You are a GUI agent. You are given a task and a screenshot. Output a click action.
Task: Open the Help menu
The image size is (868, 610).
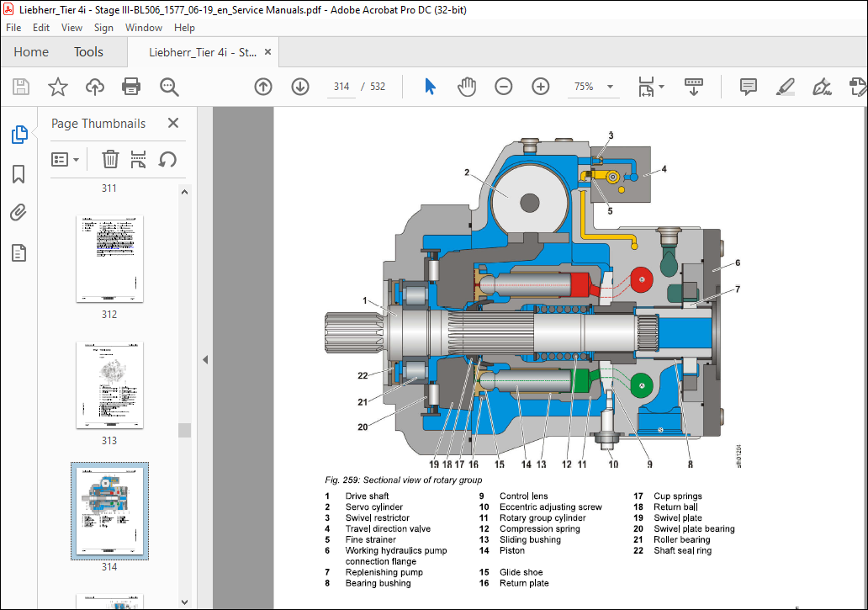point(184,28)
